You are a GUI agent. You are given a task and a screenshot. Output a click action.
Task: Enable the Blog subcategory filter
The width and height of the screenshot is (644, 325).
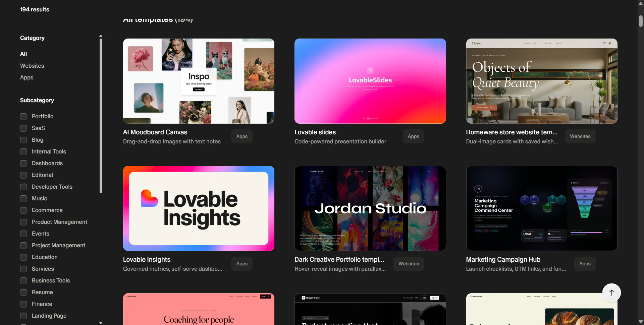pos(23,140)
